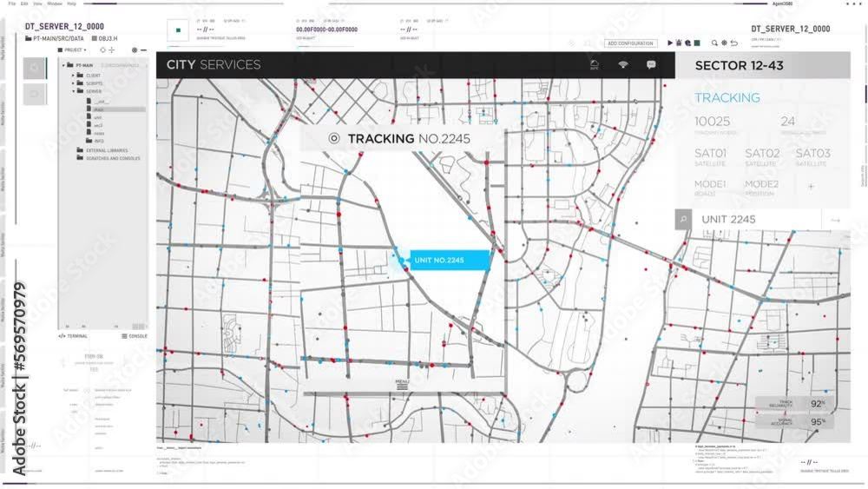This screenshot has width=868, height=489.
Task: Open project panel gear settings
Action: tap(135, 50)
